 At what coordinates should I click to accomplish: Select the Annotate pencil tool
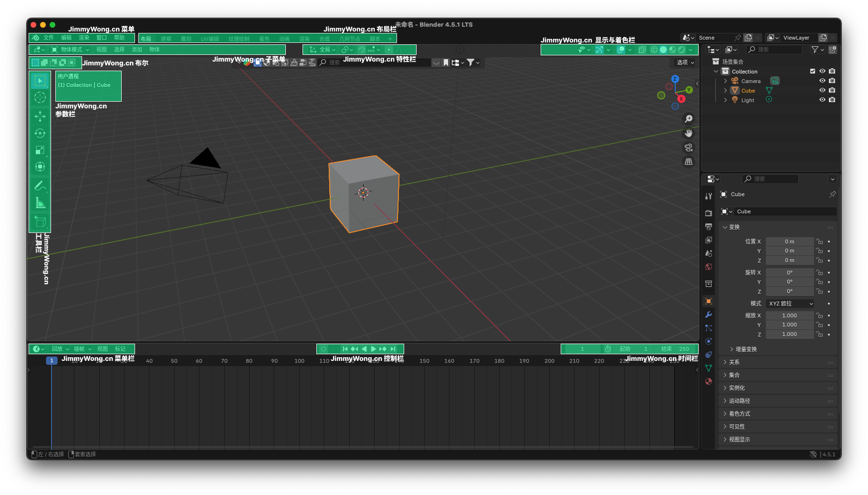40,186
